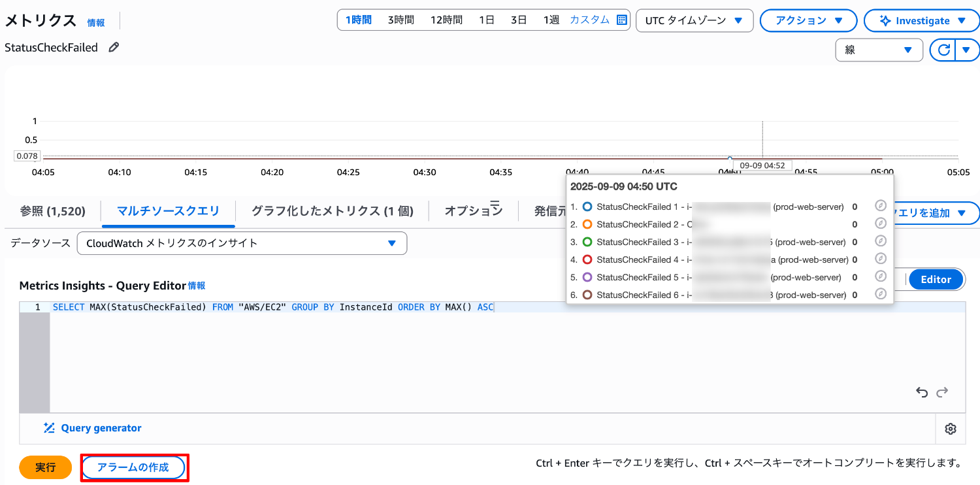Edit the StatusCheckFailed graph title pencil icon

pos(114,47)
